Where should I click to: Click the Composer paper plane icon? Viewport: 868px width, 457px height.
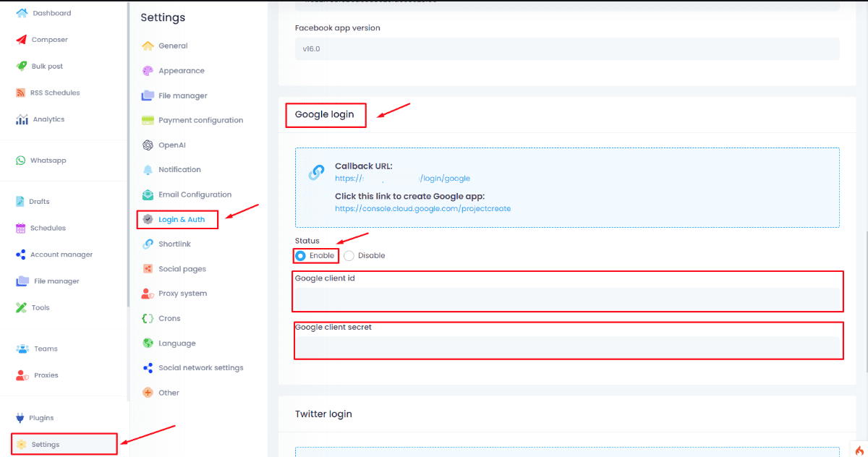click(x=21, y=40)
